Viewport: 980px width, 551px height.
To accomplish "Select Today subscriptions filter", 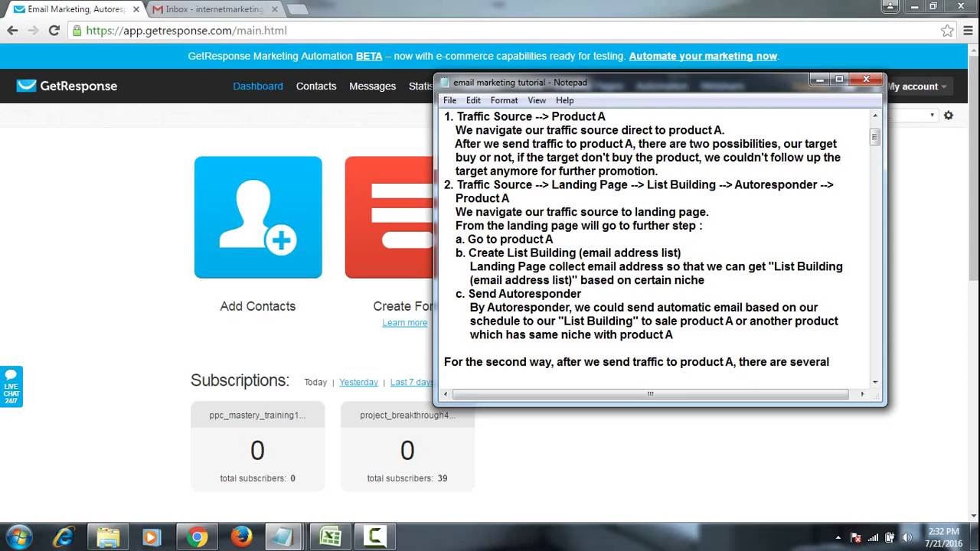I will tap(315, 382).
